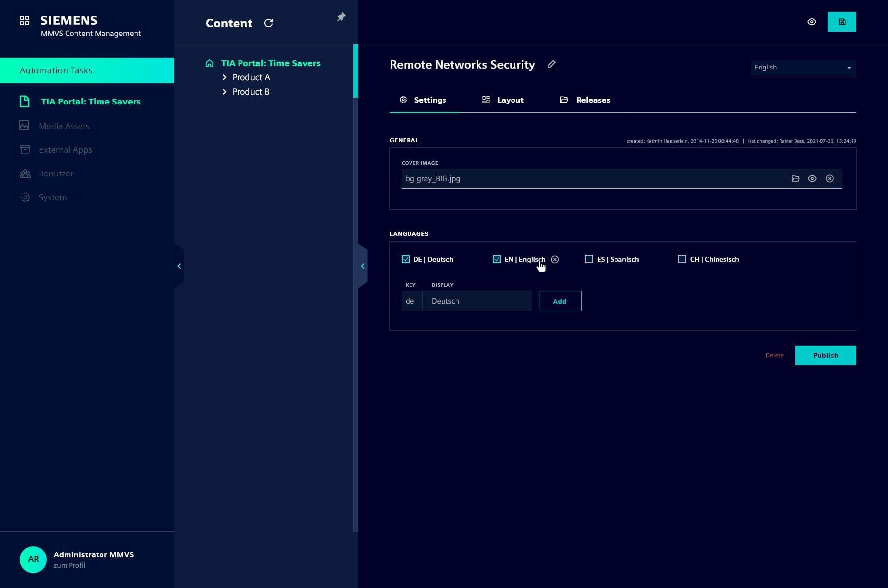This screenshot has height=588, width=888.
Task: Enable the ES Spanisch checkbox
Action: click(589, 259)
